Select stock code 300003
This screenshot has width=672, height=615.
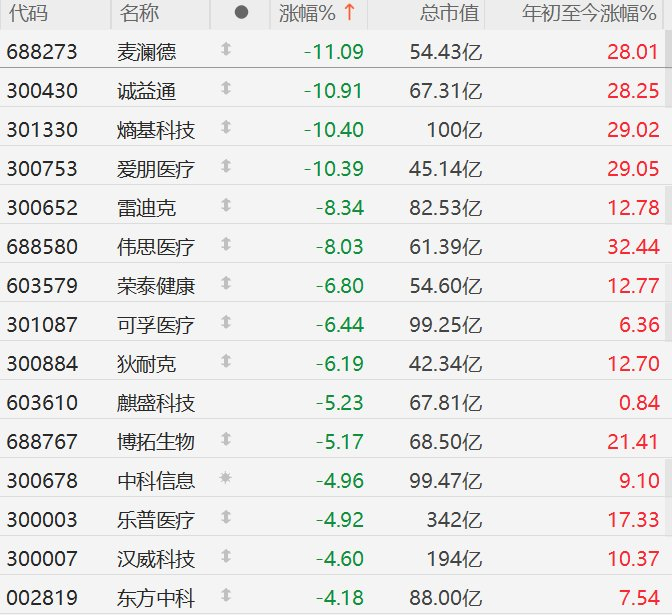pos(42,520)
